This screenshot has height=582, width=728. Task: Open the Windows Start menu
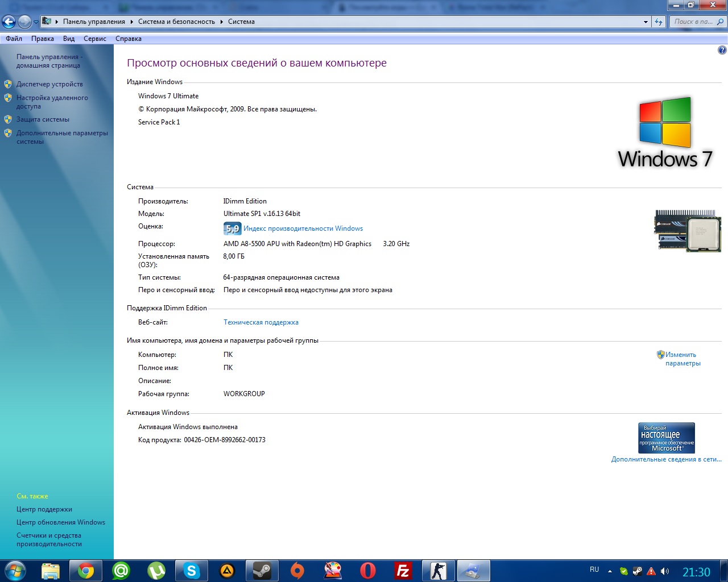15,571
